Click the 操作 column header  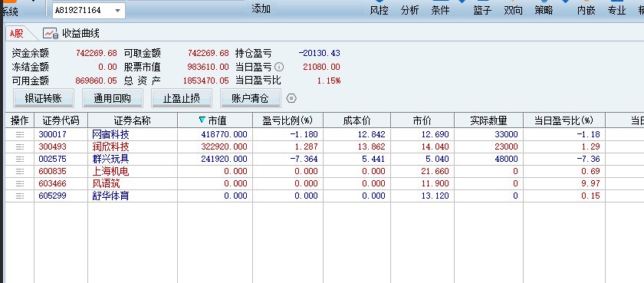(19, 120)
